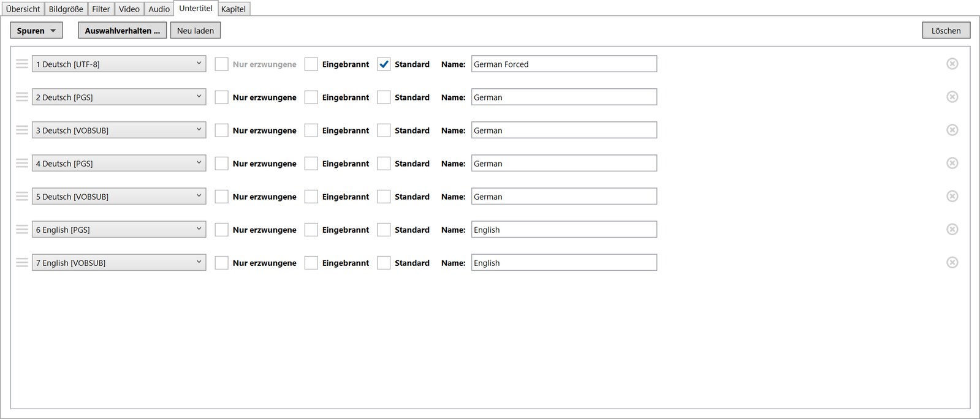Click the reorder handle for 3 Deutsch [VOBSUB]
980x419 pixels.
[x=22, y=130]
